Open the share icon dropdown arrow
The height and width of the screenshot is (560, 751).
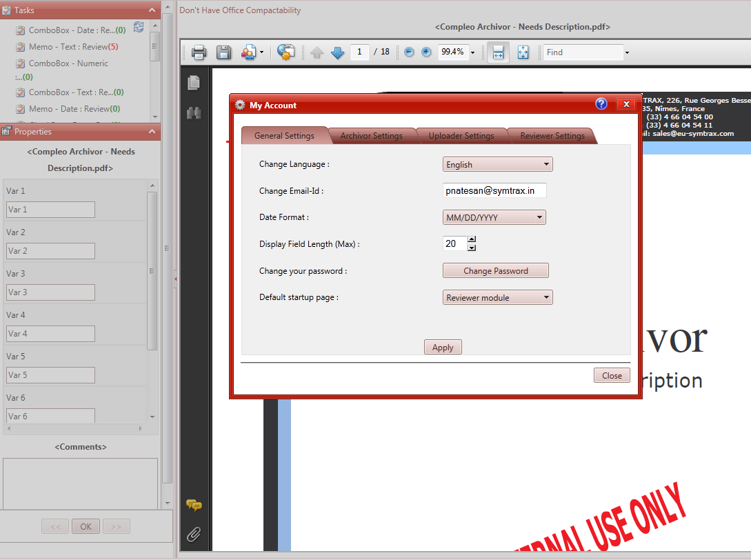[x=261, y=52]
